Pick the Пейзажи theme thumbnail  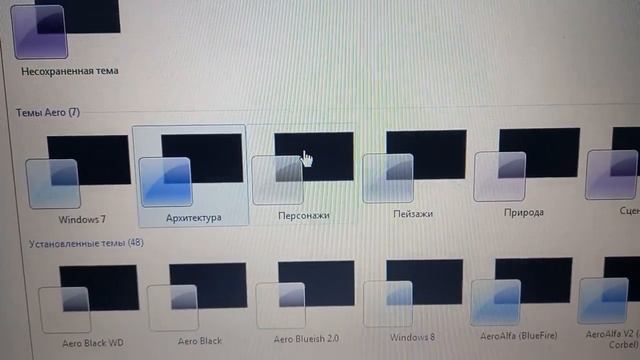(x=414, y=166)
